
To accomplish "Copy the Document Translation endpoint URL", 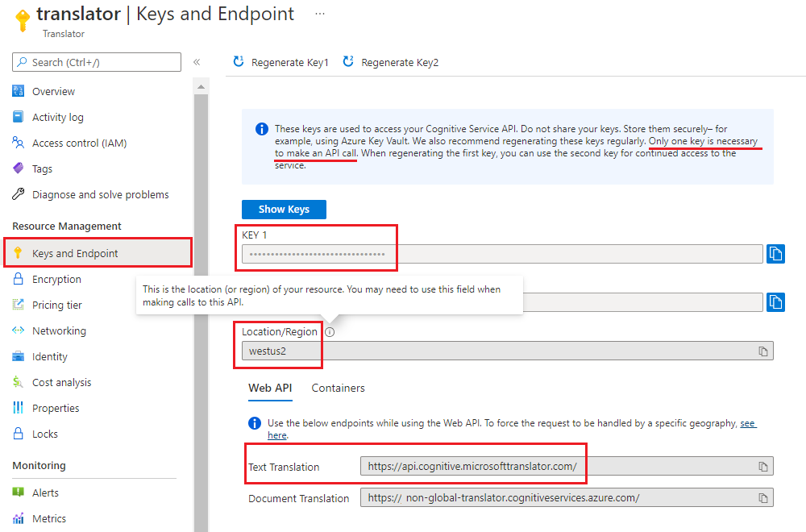I will pos(762,497).
